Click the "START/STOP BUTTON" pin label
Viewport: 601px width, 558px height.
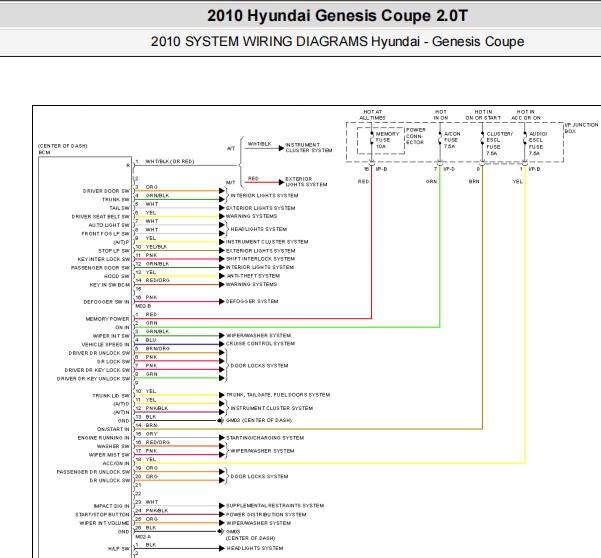click(102, 515)
